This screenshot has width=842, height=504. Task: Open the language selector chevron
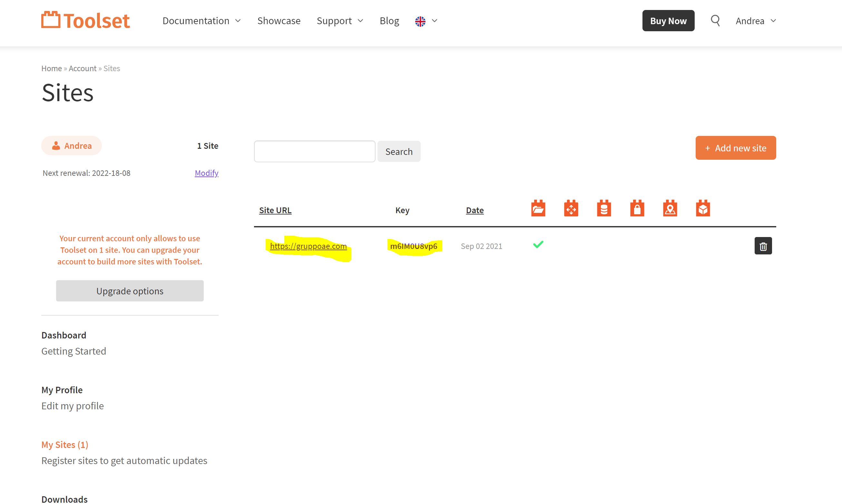[435, 21]
